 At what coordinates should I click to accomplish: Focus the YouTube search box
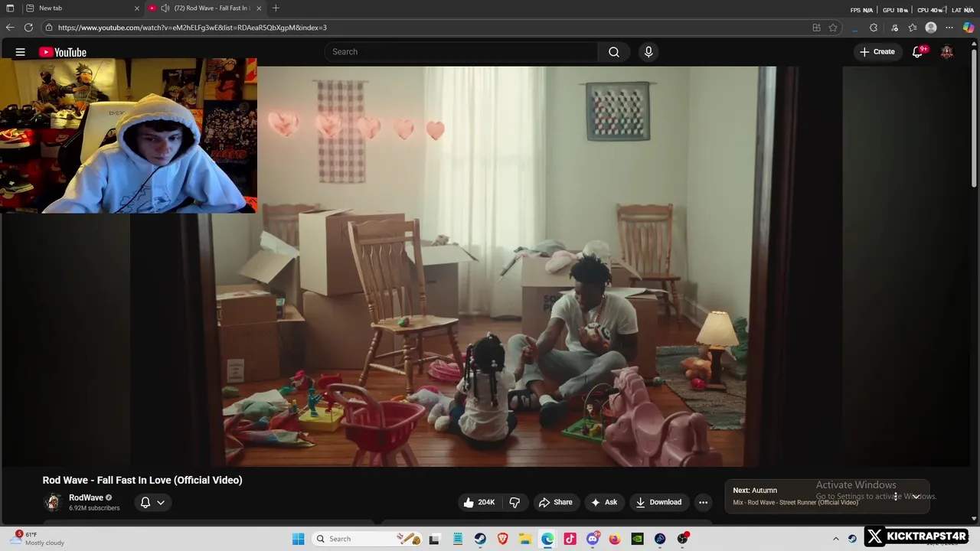point(461,52)
